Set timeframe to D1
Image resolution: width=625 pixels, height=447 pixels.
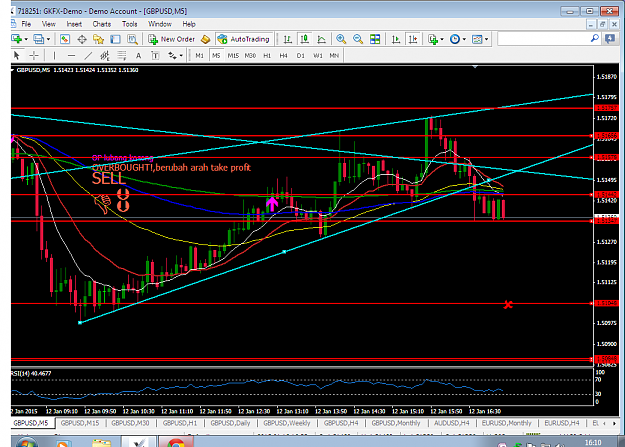point(301,55)
